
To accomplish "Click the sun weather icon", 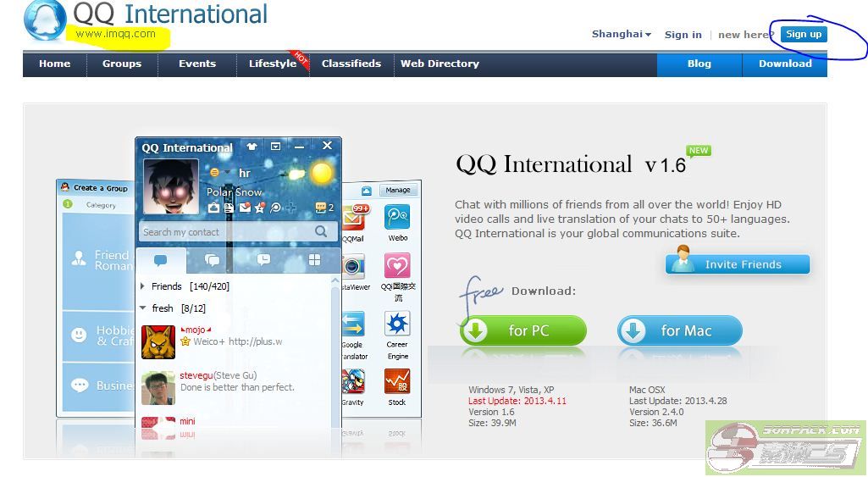I will click(321, 173).
